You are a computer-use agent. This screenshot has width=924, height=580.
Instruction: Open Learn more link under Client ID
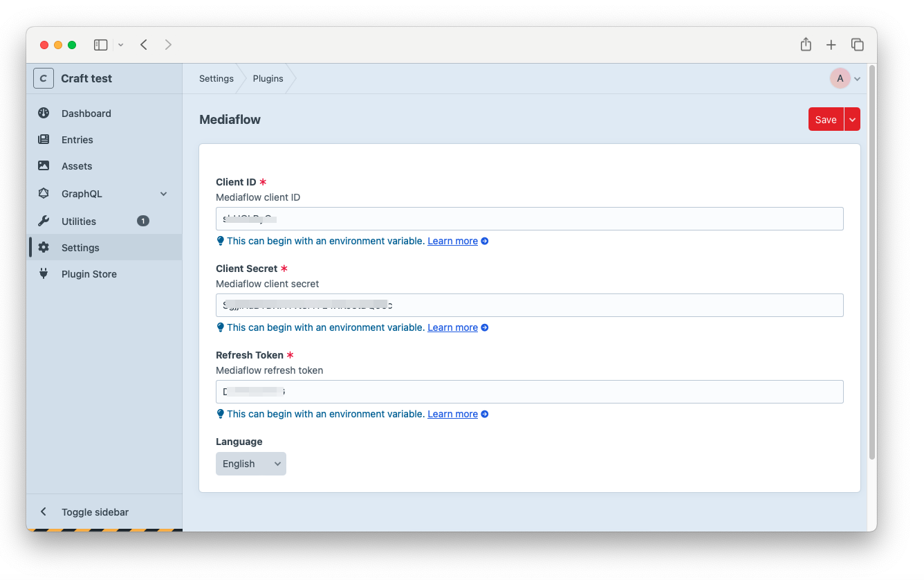(452, 241)
